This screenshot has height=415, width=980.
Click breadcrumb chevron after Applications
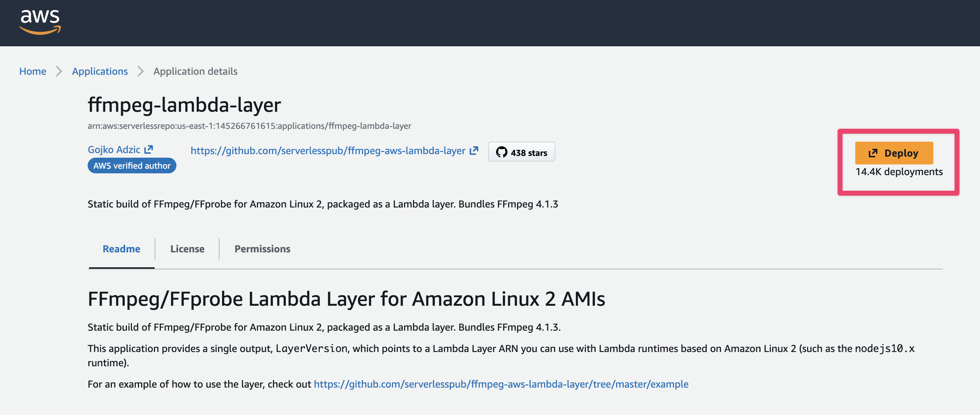pos(140,71)
